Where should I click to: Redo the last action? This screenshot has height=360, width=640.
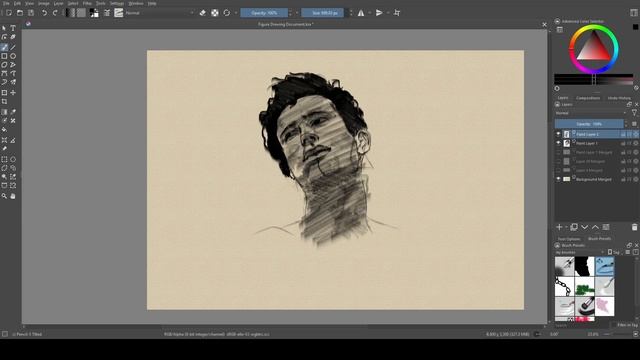click(55, 13)
